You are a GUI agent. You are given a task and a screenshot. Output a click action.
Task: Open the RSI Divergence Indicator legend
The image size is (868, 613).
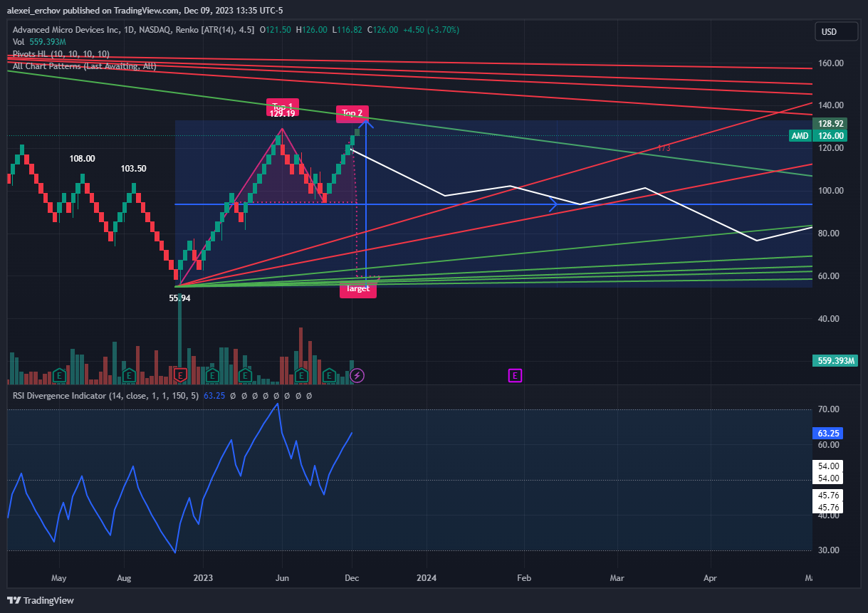[105, 395]
